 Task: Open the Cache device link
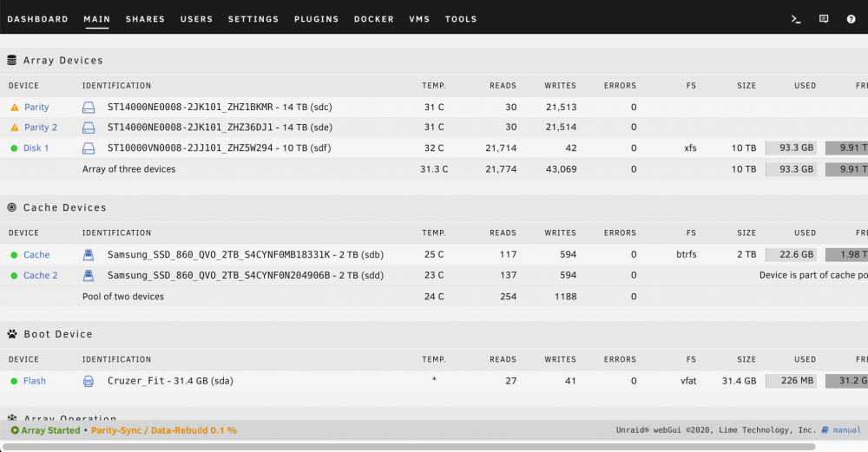[36, 254]
